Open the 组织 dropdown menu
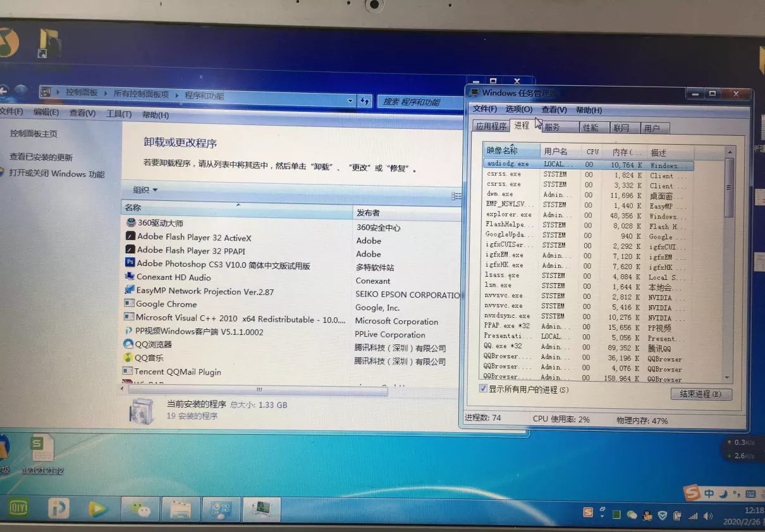 click(145, 190)
